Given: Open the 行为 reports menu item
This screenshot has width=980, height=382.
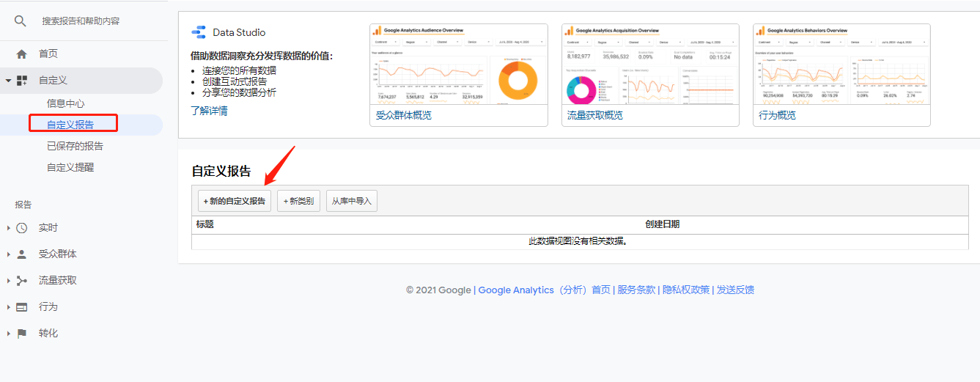Looking at the screenshot, I should [48, 307].
